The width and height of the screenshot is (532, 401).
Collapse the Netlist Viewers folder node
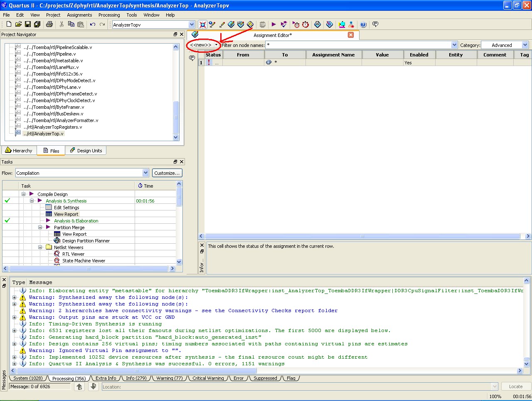tap(40, 247)
